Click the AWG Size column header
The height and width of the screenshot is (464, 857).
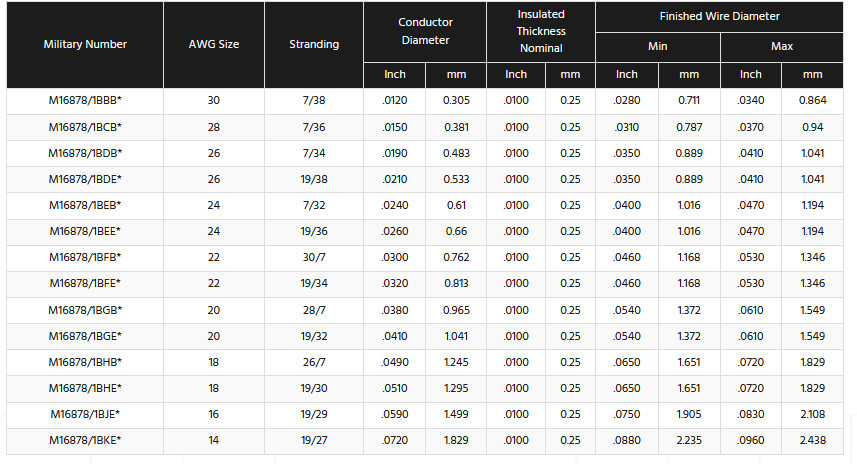click(213, 45)
